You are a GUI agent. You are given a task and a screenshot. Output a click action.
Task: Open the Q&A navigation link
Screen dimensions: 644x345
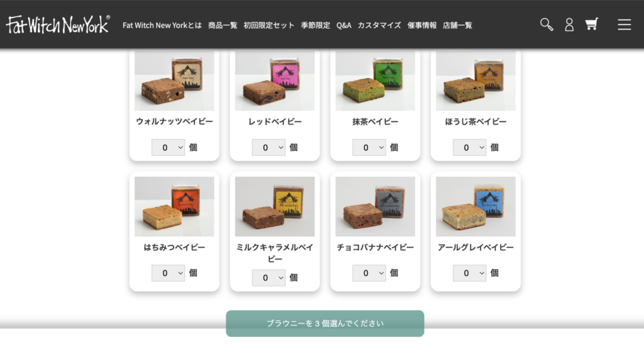344,25
